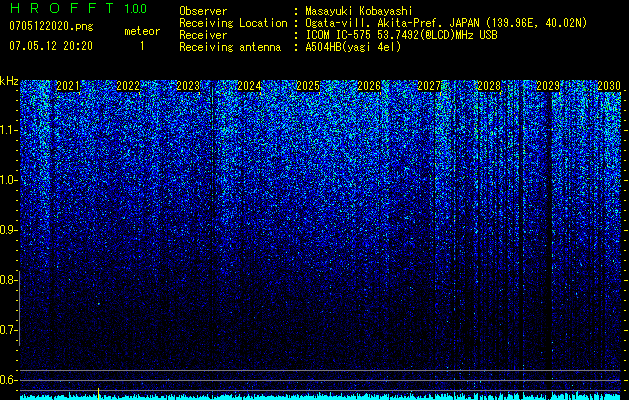Click the 0.6 frequency axis label
The width and height of the screenshot is (629, 400).
tap(8, 380)
